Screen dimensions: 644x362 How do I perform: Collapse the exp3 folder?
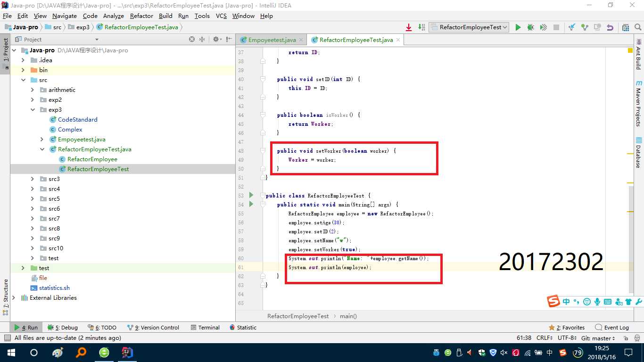[33, 110]
